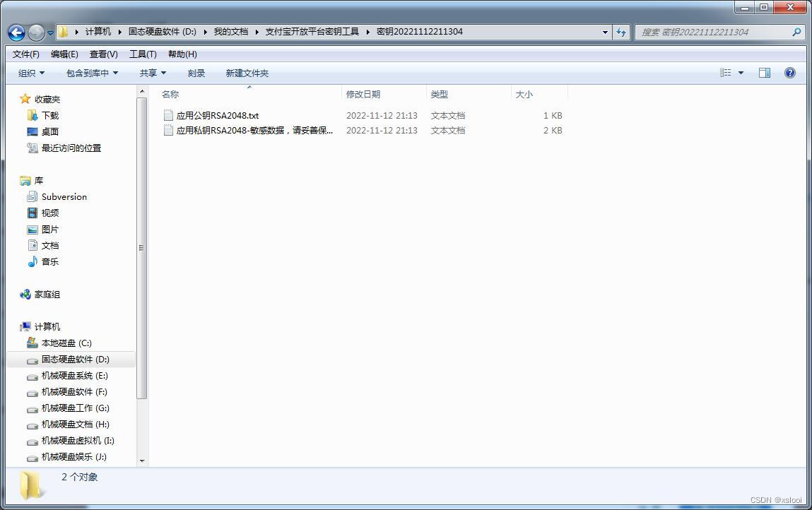Open 机械硬盘虚拟机 (I:) drive
Viewport: 812px width, 510px height.
[x=78, y=441]
